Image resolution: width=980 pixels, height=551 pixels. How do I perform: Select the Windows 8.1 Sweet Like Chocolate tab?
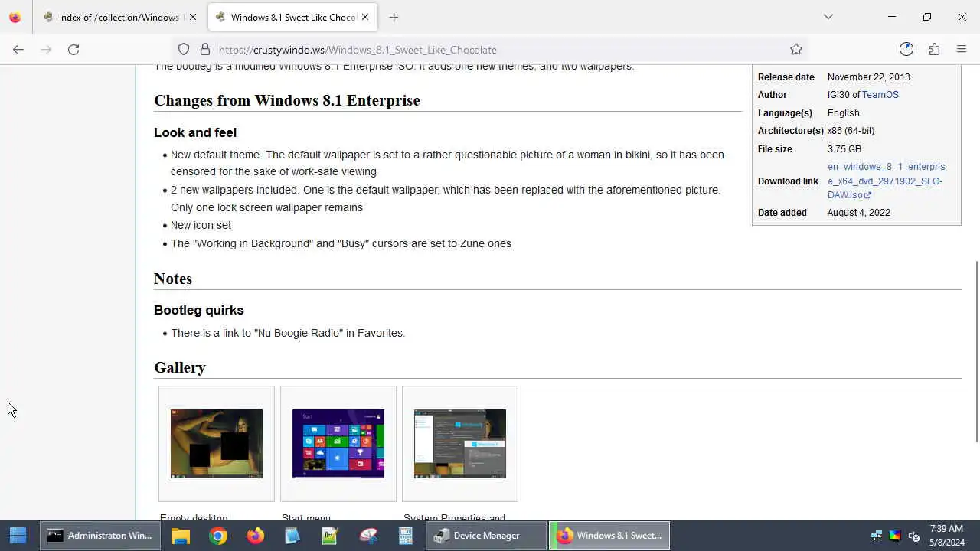point(292,17)
